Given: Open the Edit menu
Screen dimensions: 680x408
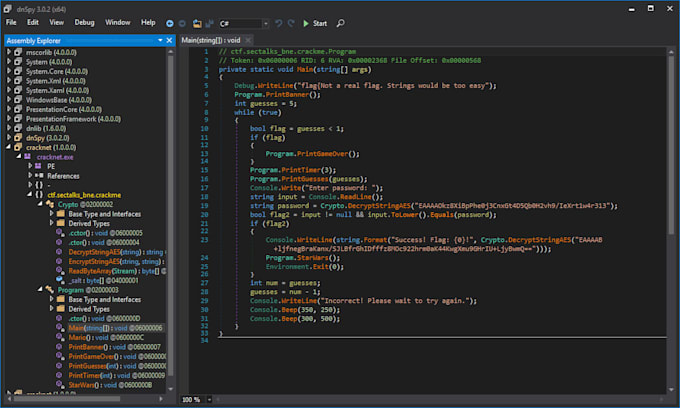Looking at the screenshot, I should [33, 23].
